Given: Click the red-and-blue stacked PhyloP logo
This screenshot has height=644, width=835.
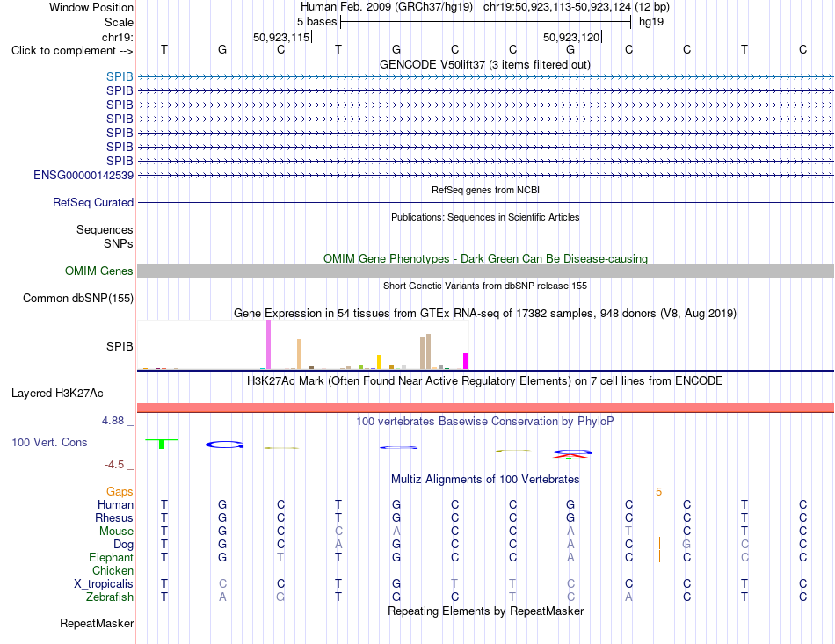Looking at the screenshot, I should tap(572, 454).
